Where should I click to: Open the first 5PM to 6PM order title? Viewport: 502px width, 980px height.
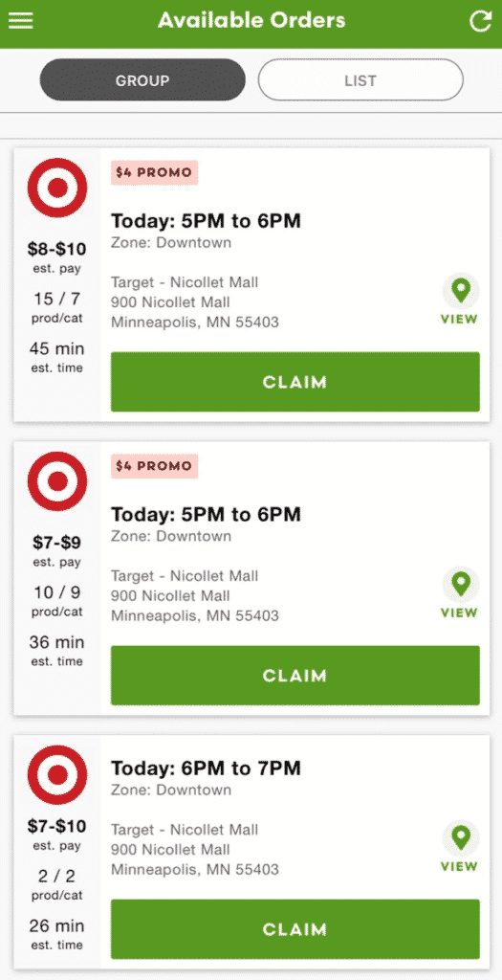[x=206, y=221]
